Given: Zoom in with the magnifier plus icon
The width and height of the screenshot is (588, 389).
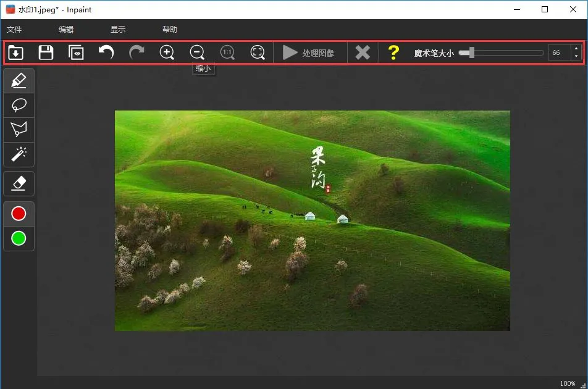Looking at the screenshot, I should [167, 52].
